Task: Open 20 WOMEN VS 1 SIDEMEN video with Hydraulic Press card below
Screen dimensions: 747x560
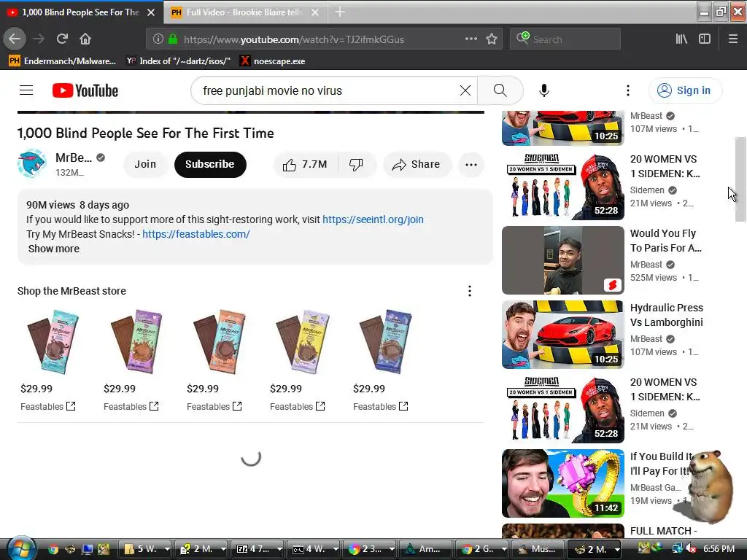Action: click(563, 186)
